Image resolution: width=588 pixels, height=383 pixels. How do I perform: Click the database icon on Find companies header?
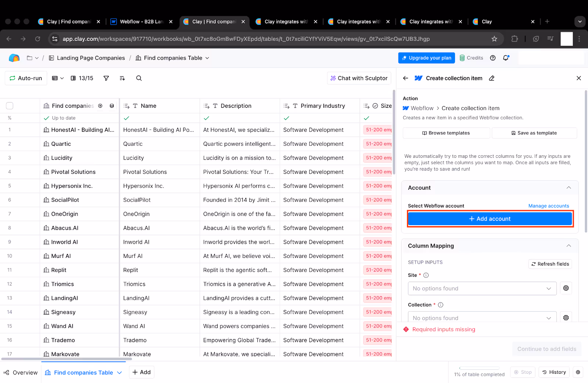pyautogui.click(x=112, y=106)
